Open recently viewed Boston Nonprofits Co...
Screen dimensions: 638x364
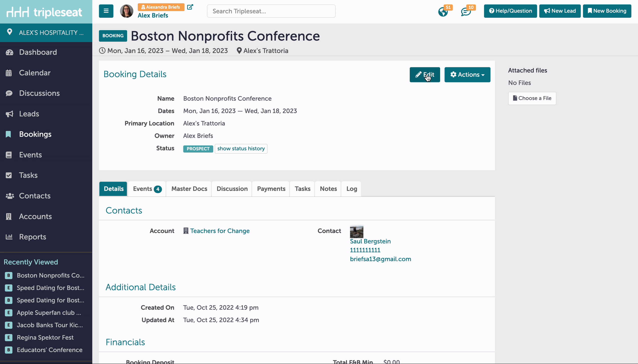pos(51,276)
